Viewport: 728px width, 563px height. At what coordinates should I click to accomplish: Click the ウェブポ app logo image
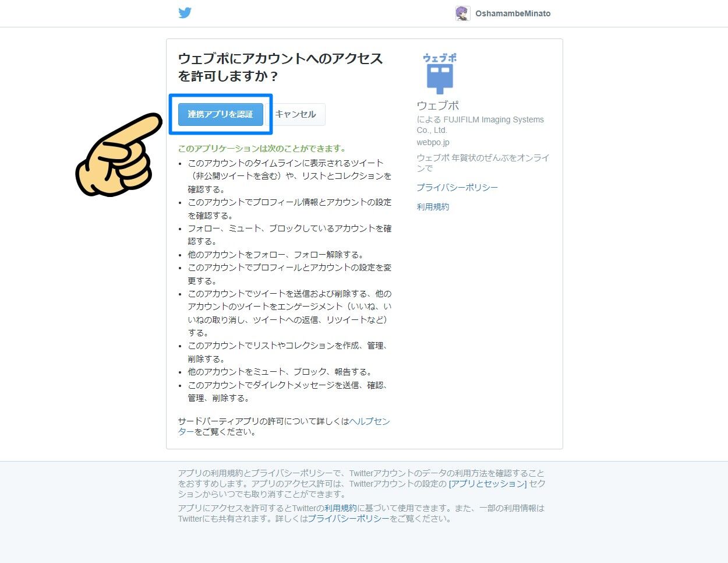point(440,73)
